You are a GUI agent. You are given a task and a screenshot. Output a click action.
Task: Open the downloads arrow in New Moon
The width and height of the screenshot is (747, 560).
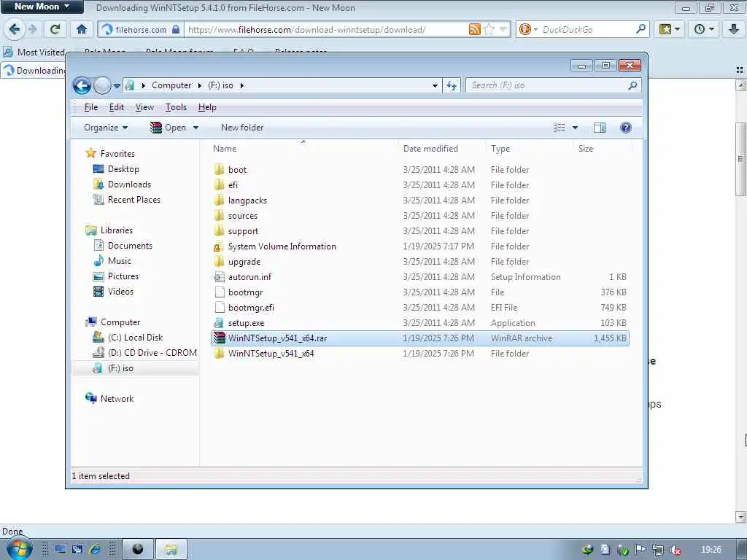[x=734, y=29]
